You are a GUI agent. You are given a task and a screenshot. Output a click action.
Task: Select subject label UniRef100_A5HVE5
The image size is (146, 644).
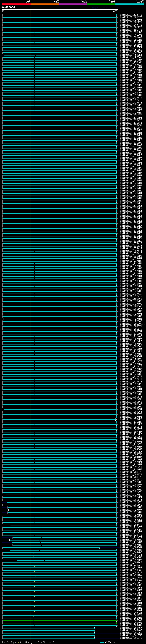click(131, 520)
